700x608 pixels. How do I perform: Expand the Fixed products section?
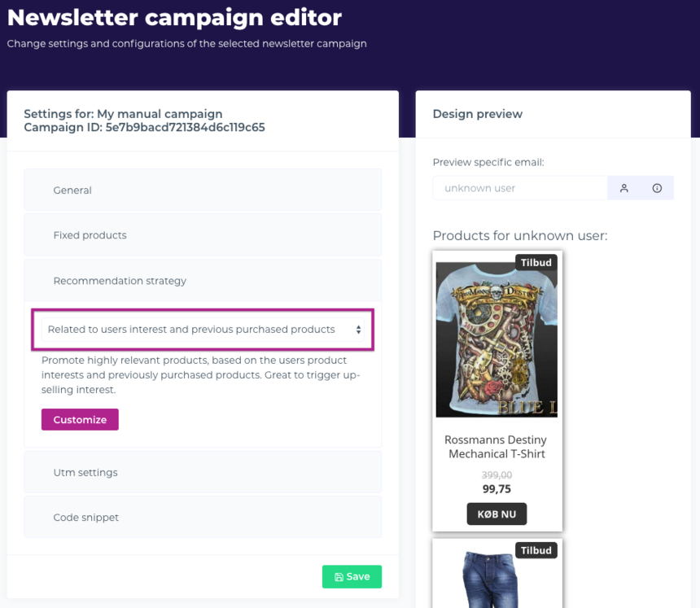[202, 235]
